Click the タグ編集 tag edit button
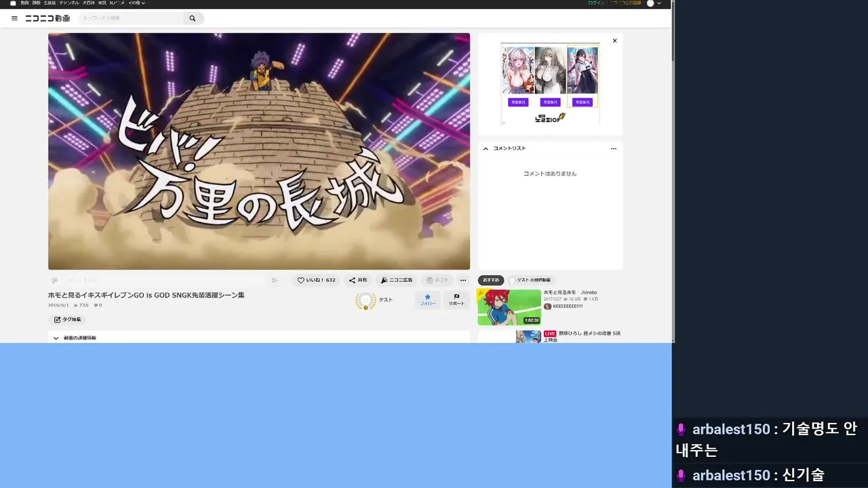The image size is (868, 488). [x=67, y=319]
